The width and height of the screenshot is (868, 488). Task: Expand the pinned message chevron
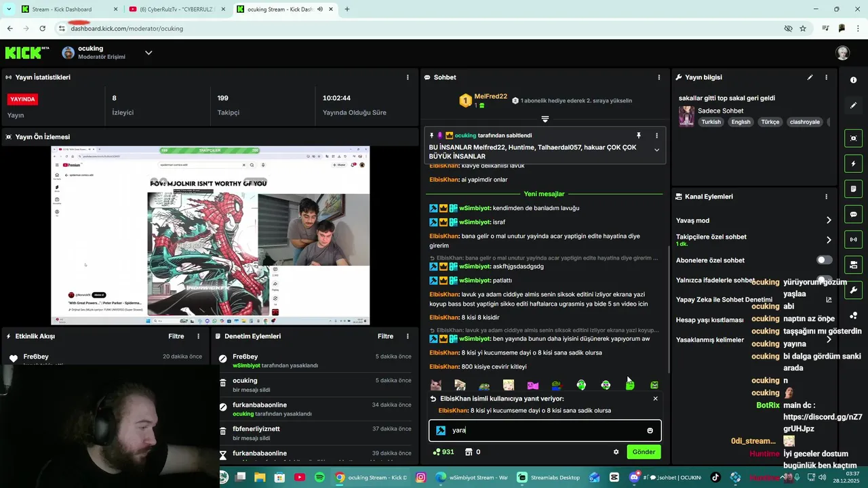(x=656, y=150)
